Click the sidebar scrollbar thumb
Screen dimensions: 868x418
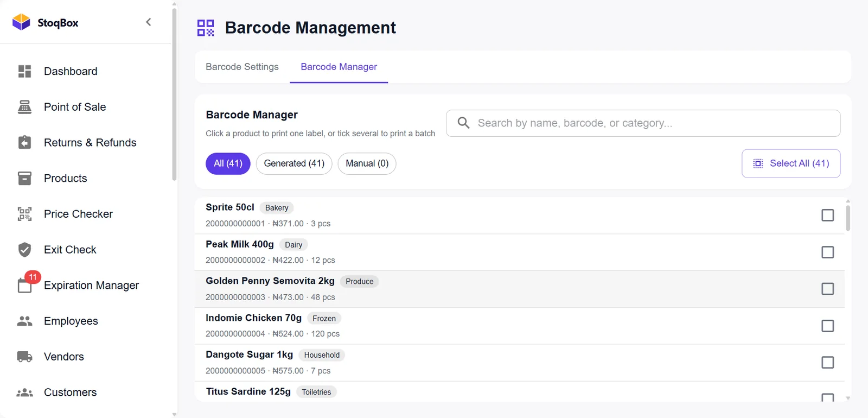click(174, 94)
